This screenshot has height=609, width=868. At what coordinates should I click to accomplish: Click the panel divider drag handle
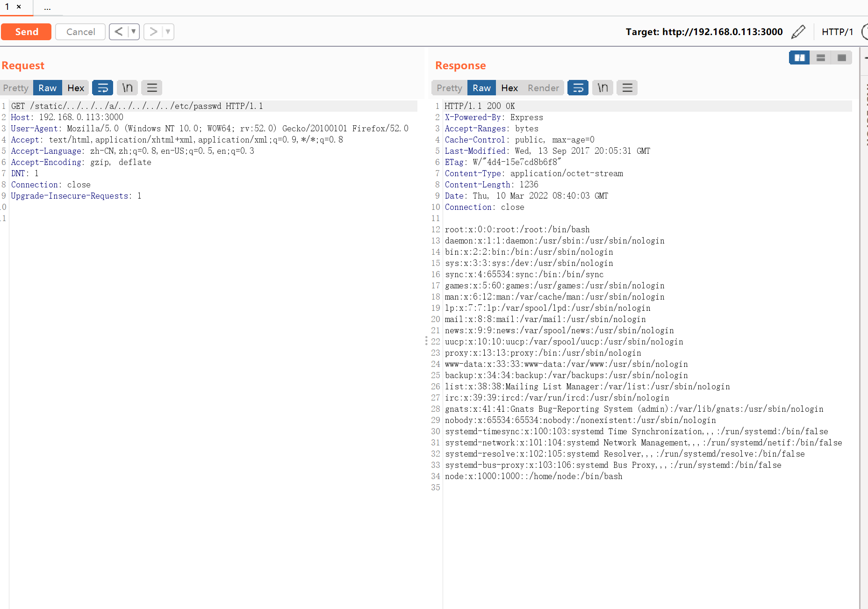[426, 341]
